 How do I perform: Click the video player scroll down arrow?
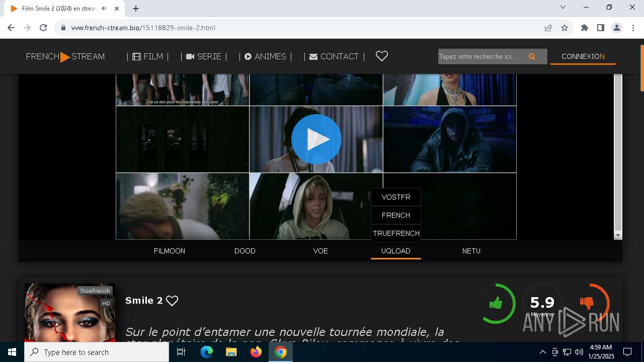point(618,235)
